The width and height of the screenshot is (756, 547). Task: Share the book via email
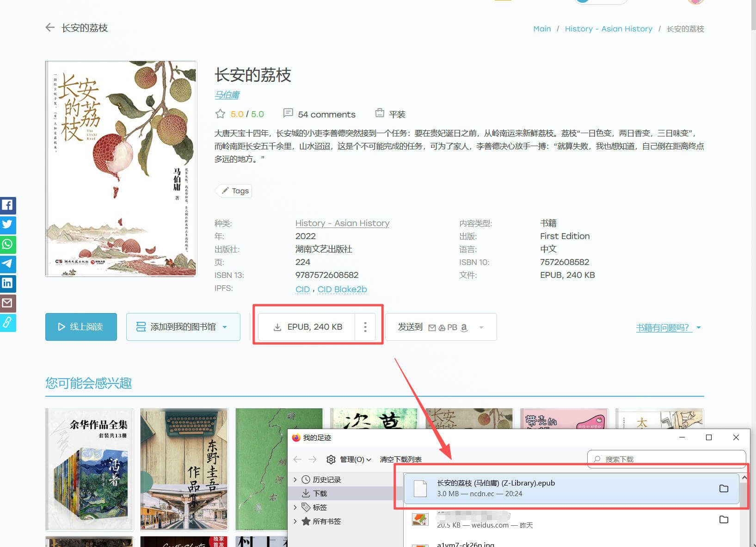(7, 303)
